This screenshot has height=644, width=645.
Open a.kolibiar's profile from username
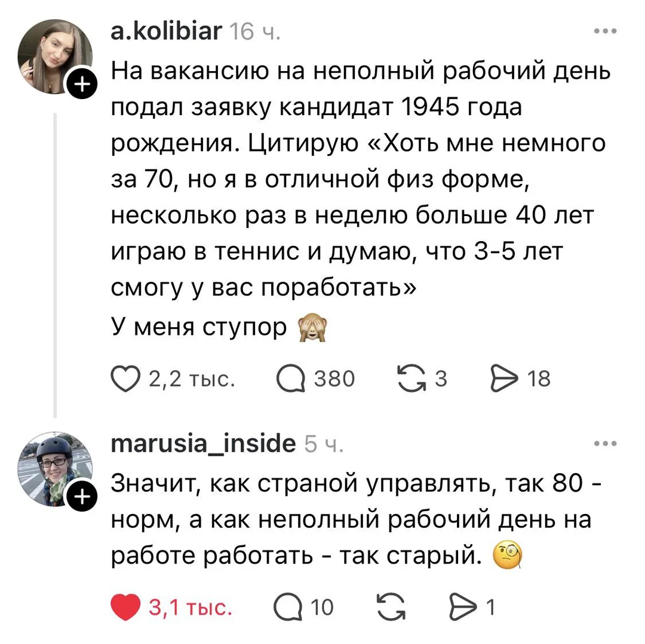click(166, 31)
